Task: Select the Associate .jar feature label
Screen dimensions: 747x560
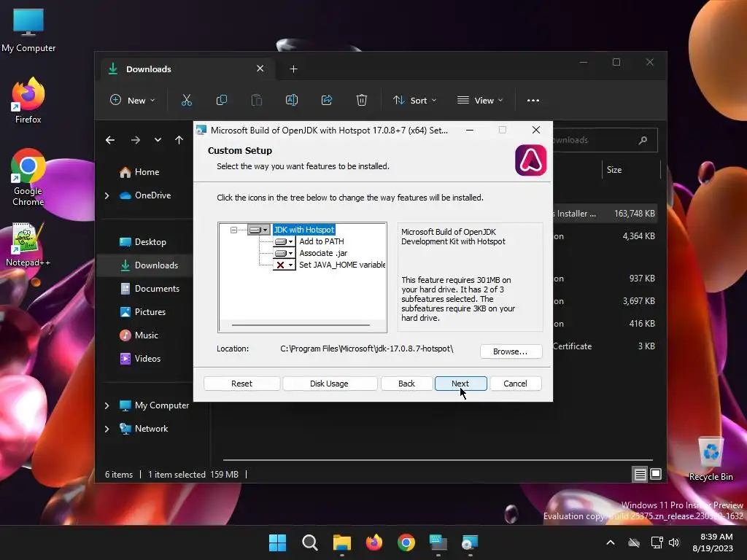Action: click(323, 253)
